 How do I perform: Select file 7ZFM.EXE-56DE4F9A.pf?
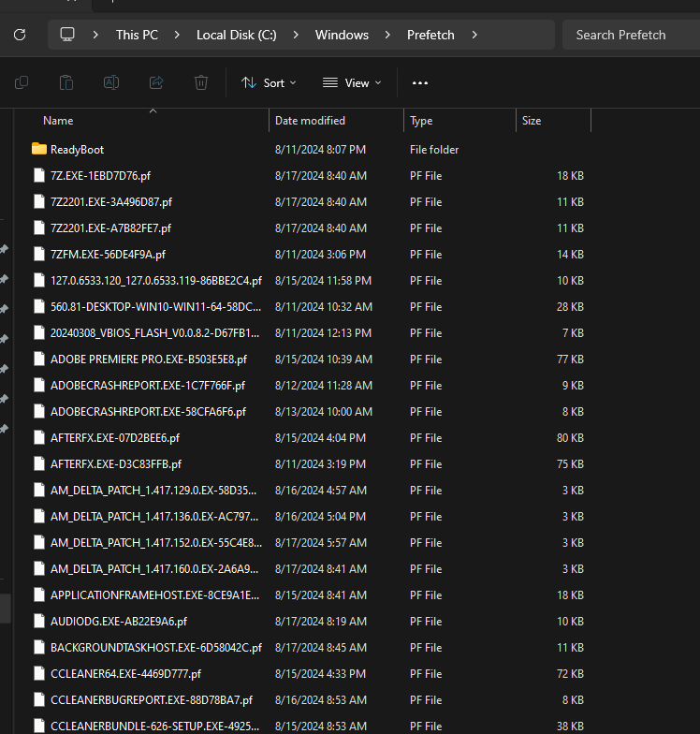[109, 255]
